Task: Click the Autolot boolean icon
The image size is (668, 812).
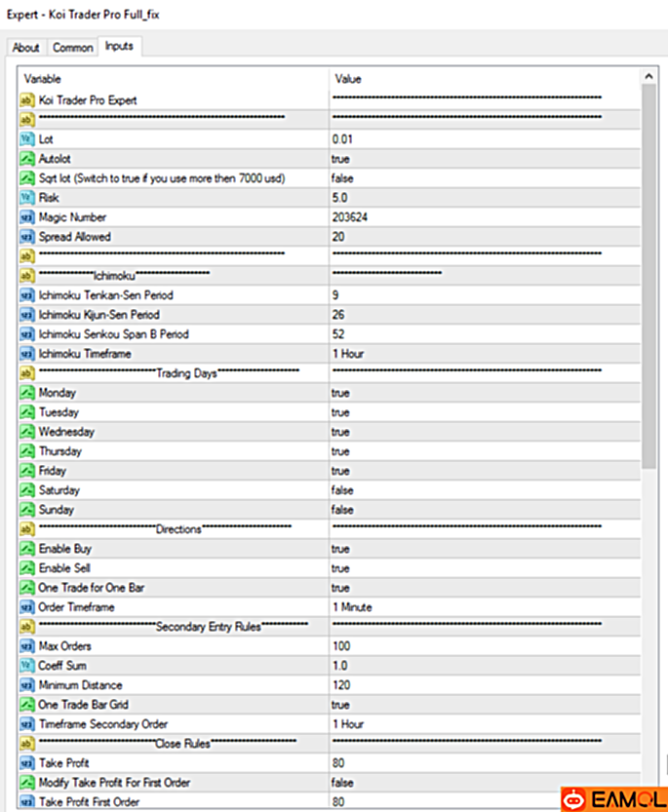Action: (27, 159)
